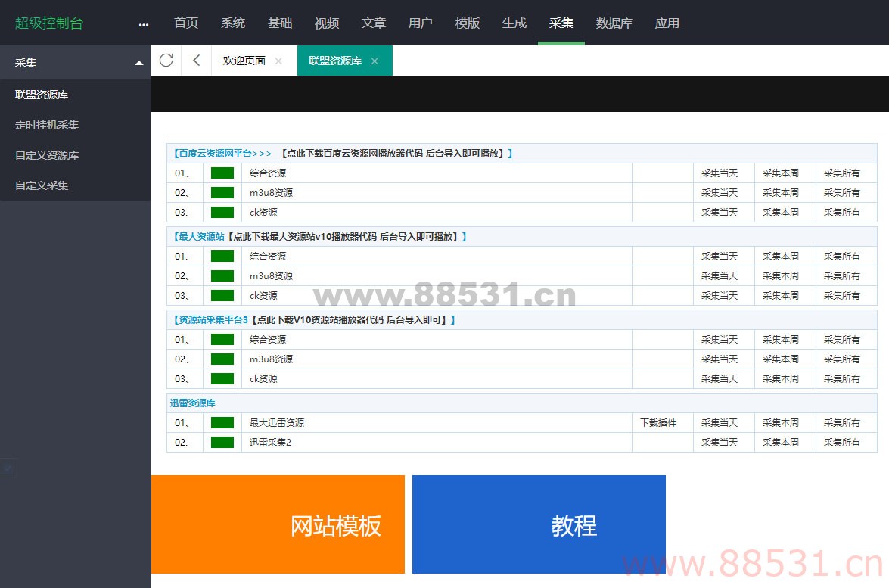Click 采集所有 for 迅雷采集2
889x588 pixels.
[x=841, y=442]
